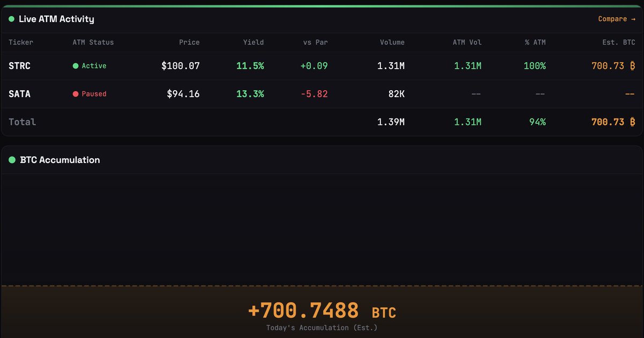Viewport: 644px width, 338px height.
Task: Sort by % ATM column header
Action: pos(535,42)
